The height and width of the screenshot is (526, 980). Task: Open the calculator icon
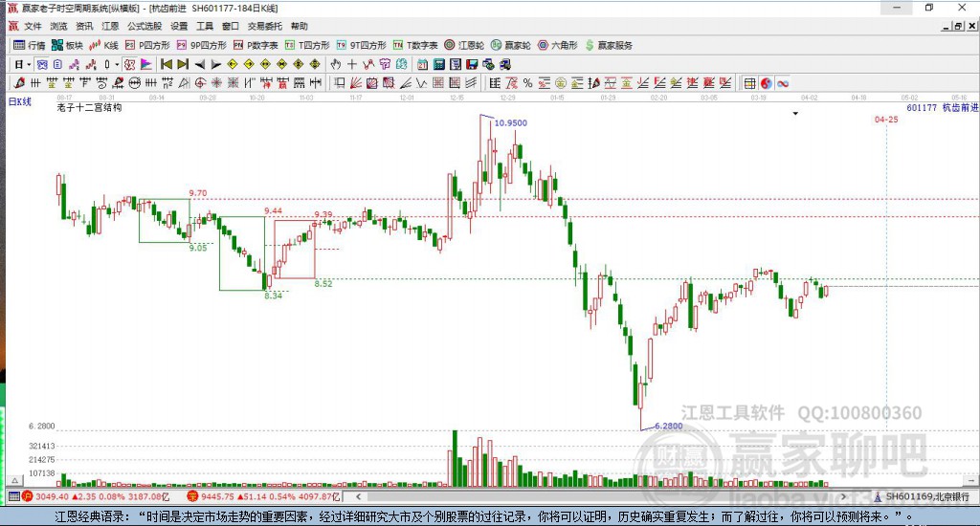(x=438, y=64)
